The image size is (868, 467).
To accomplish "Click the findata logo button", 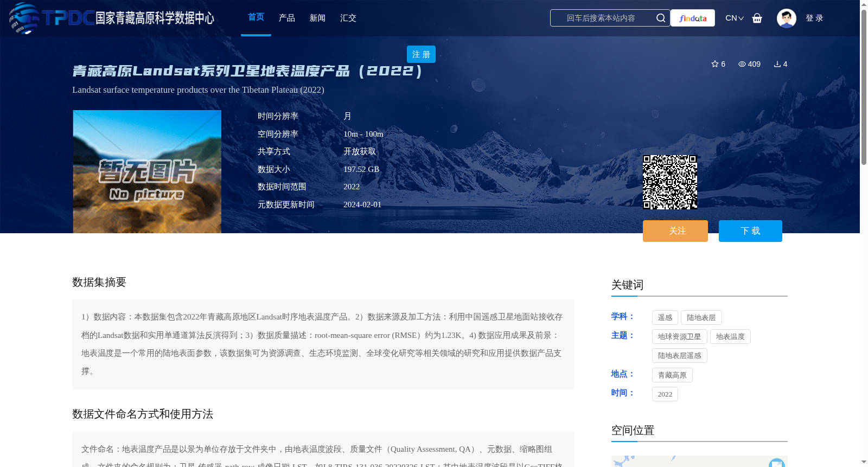I will click(x=693, y=18).
